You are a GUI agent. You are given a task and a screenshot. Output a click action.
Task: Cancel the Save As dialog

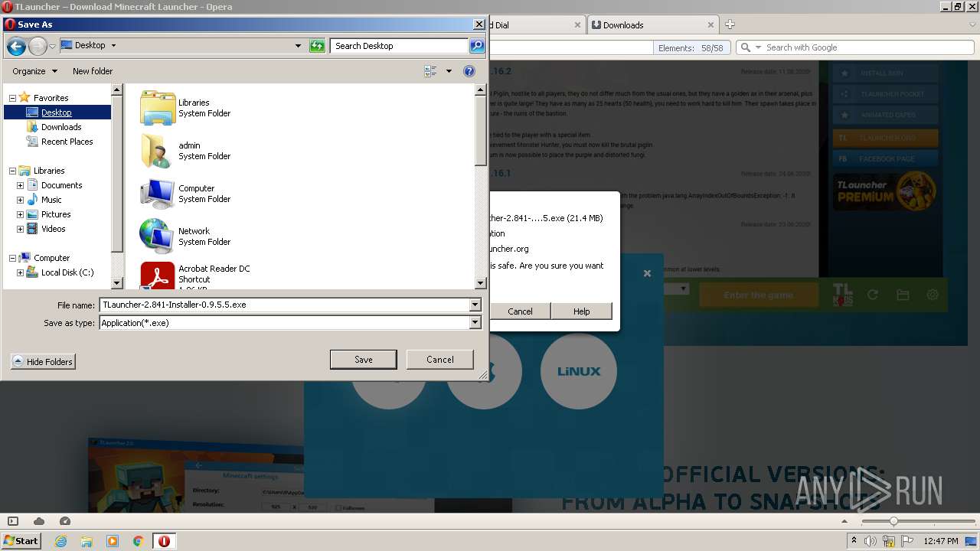[440, 360]
